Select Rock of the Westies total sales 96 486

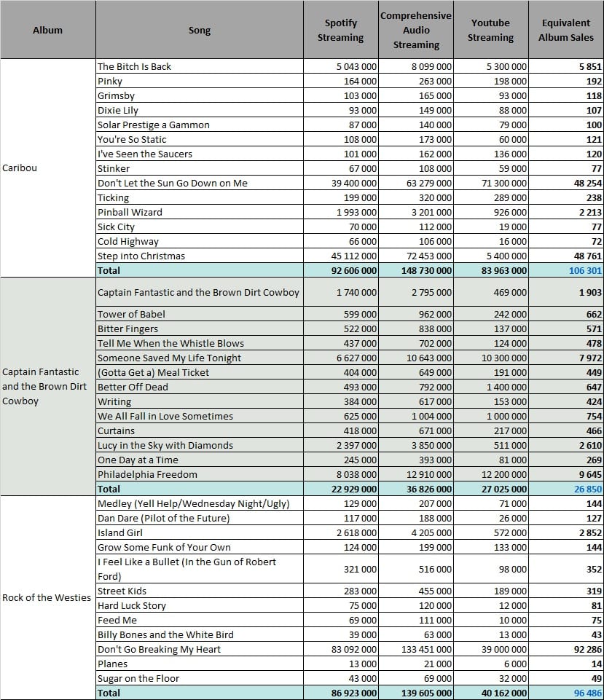tap(566, 693)
